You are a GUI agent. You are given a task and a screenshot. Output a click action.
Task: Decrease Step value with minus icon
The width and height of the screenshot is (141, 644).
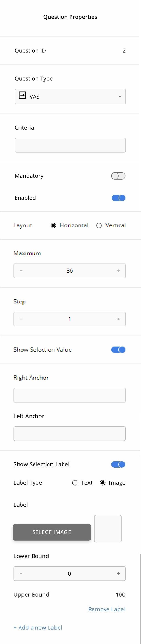pos(21,319)
